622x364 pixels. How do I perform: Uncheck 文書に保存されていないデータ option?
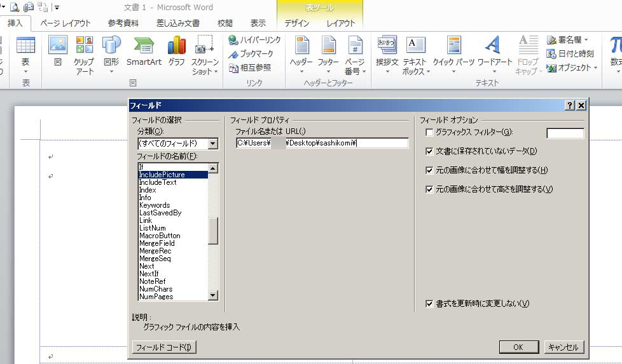[x=430, y=151]
